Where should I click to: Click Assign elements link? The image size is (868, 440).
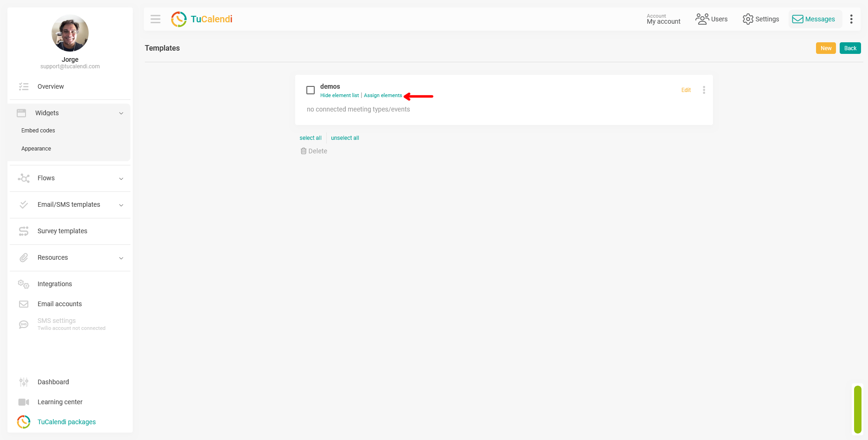point(383,96)
